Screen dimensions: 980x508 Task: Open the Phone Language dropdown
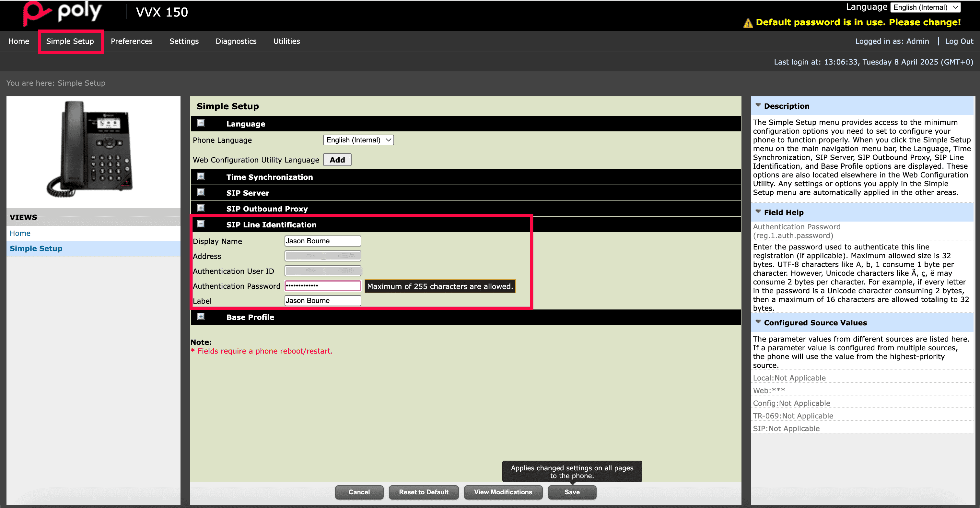pyautogui.click(x=358, y=140)
